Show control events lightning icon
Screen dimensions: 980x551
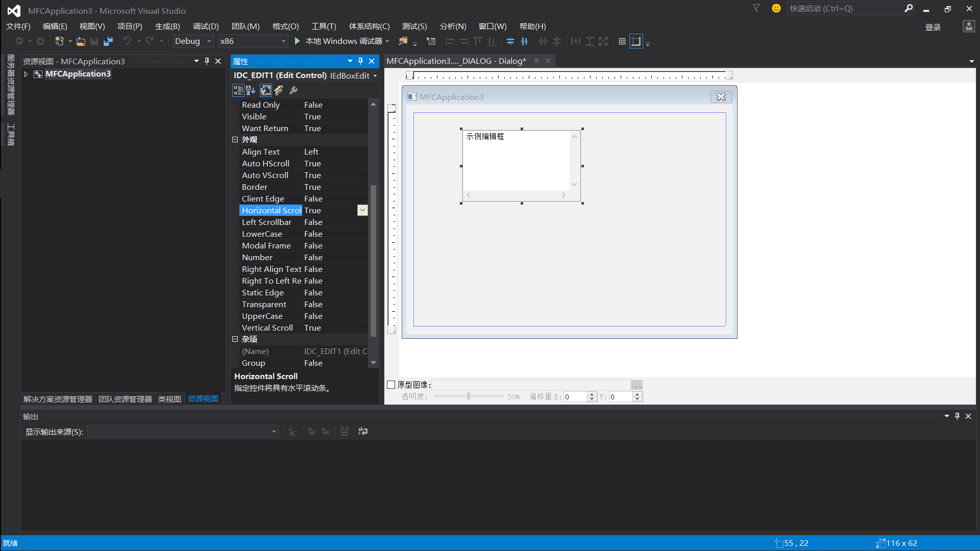pyautogui.click(x=279, y=90)
